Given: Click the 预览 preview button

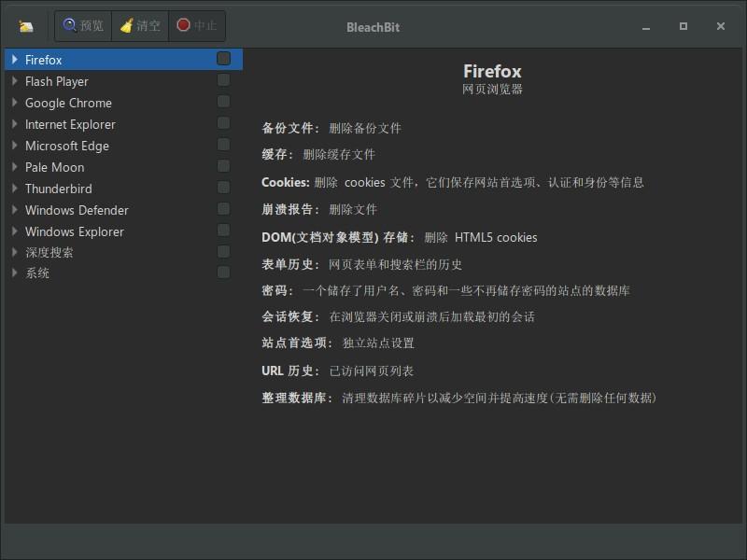Looking at the screenshot, I should pyautogui.click(x=82, y=25).
